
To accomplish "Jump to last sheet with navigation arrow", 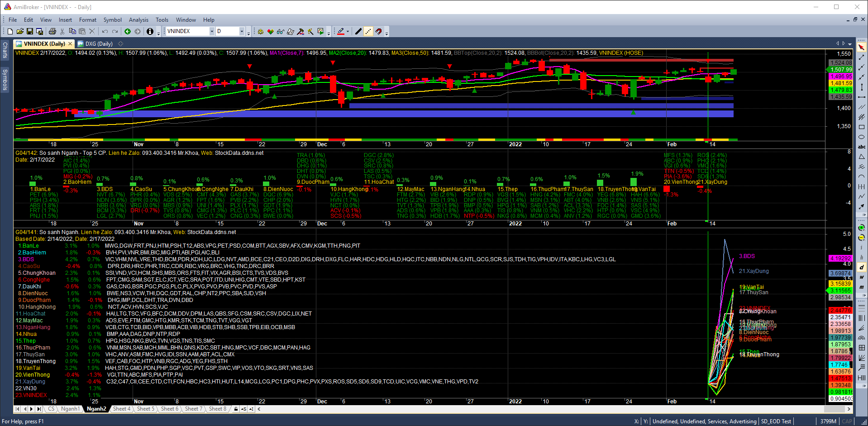I will pyautogui.click(x=39, y=409).
